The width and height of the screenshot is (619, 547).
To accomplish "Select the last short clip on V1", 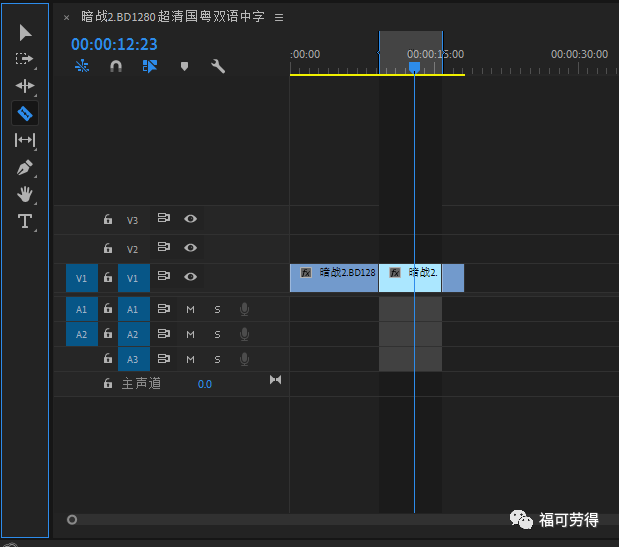I will pyautogui.click(x=453, y=278).
